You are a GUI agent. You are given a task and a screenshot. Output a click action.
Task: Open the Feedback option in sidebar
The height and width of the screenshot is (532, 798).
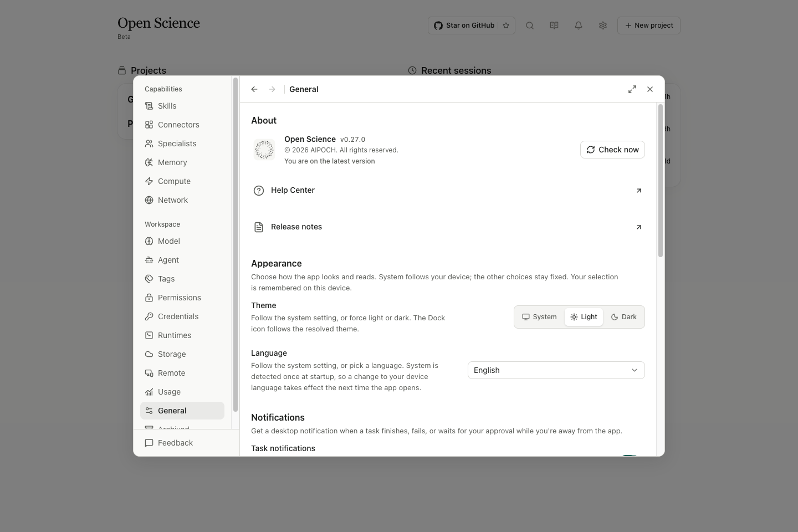tap(182, 443)
